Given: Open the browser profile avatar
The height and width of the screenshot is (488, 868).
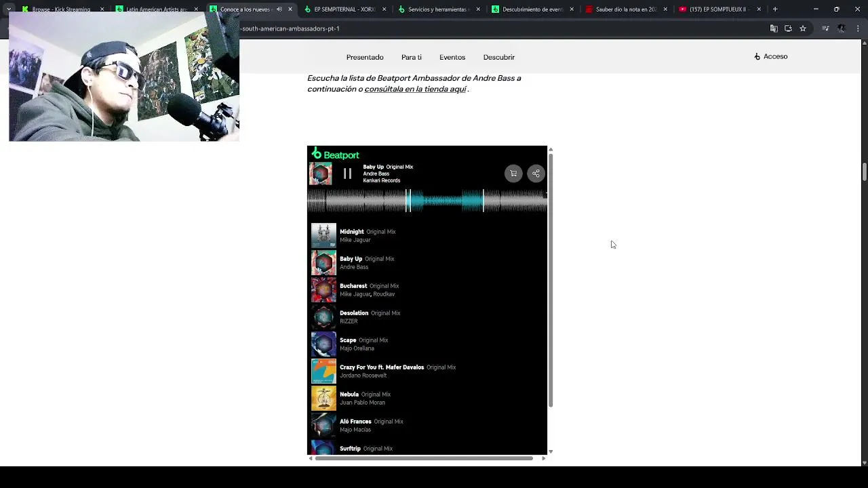Looking at the screenshot, I should 842,28.
